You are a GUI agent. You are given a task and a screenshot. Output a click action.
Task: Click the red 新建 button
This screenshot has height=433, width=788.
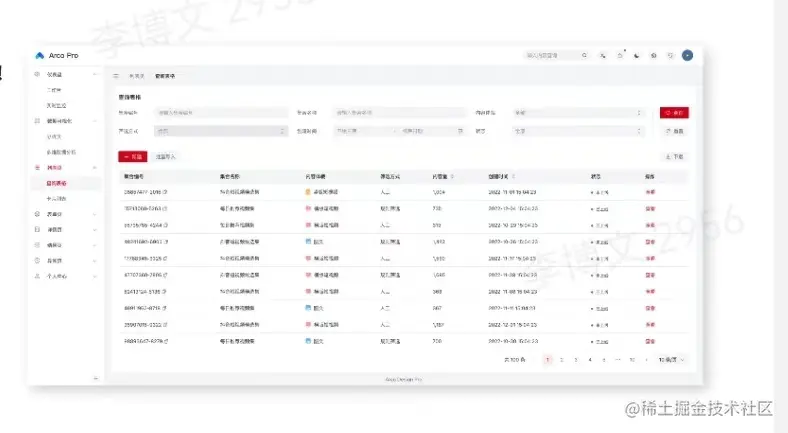(133, 157)
